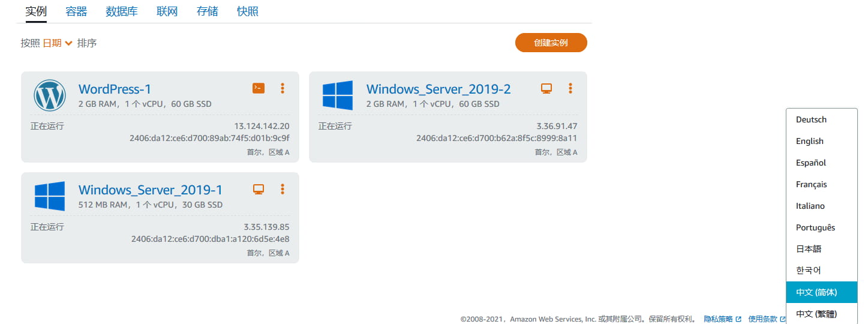The image size is (868, 324).
Task: Open RDP connect icon for Windows_Server_2019-1
Action: point(258,189)
